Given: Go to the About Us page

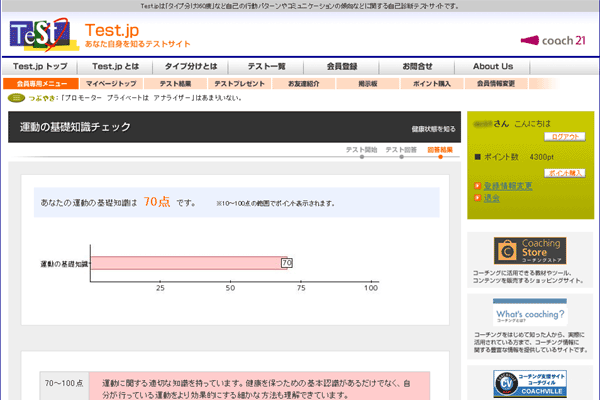Looking at the screenshot, I should pos(493,66).
